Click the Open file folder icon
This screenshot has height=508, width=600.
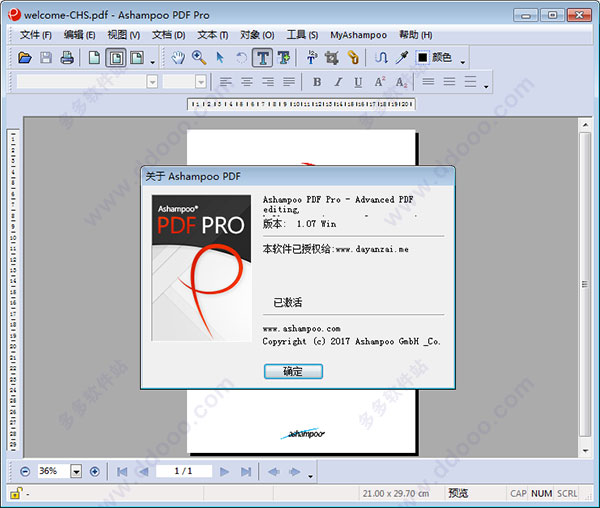coord(25,58)
